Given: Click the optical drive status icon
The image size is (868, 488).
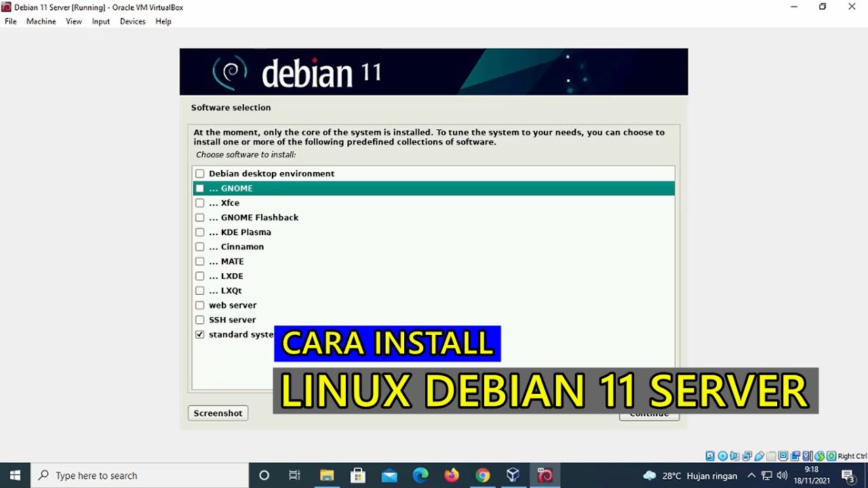Looking at the screenshot, I should (722, 456).
